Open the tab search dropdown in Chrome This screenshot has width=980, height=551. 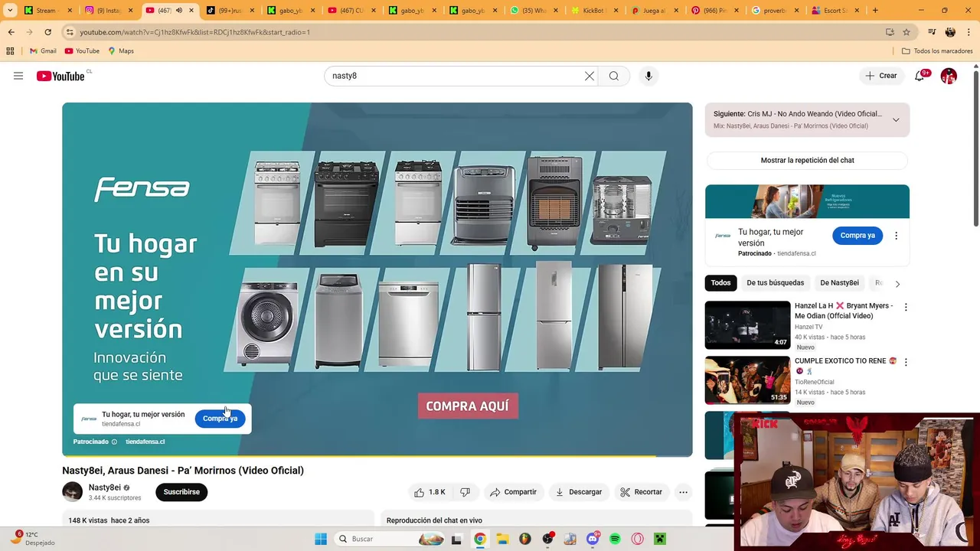click(10, 11)
